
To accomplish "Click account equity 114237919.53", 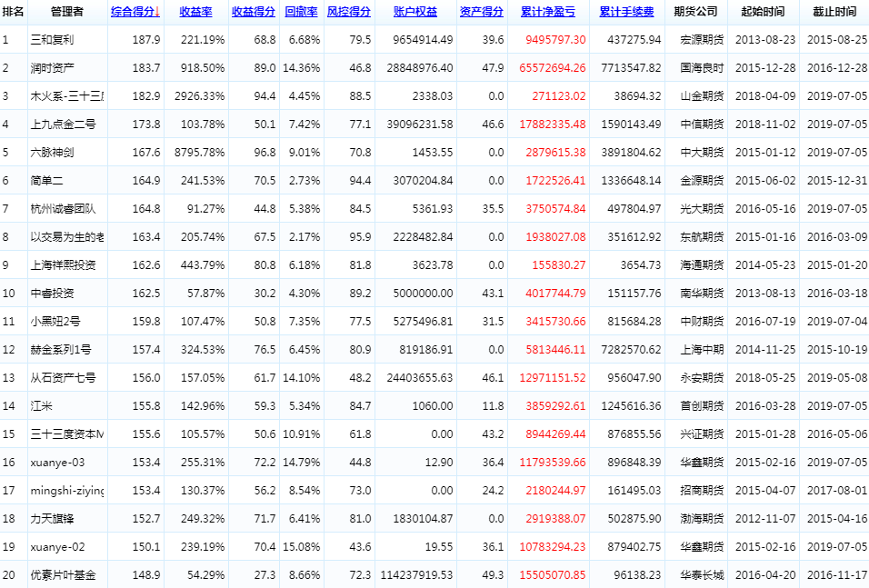I will (416, 575).
